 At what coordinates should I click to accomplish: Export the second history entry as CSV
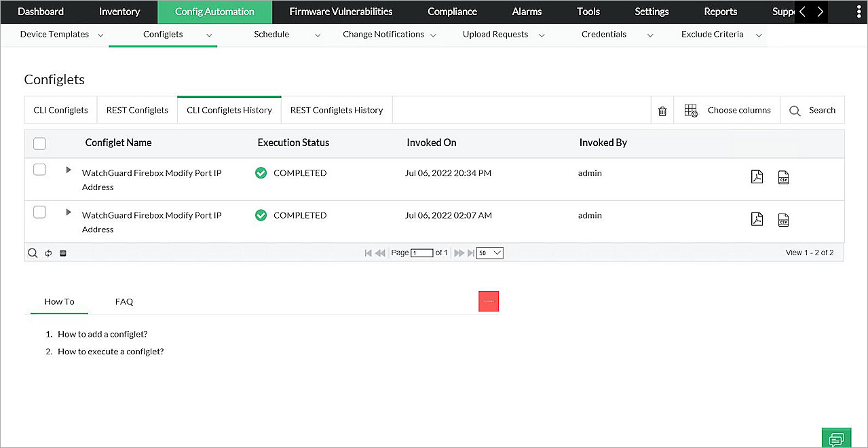click(x=783, y=219)
